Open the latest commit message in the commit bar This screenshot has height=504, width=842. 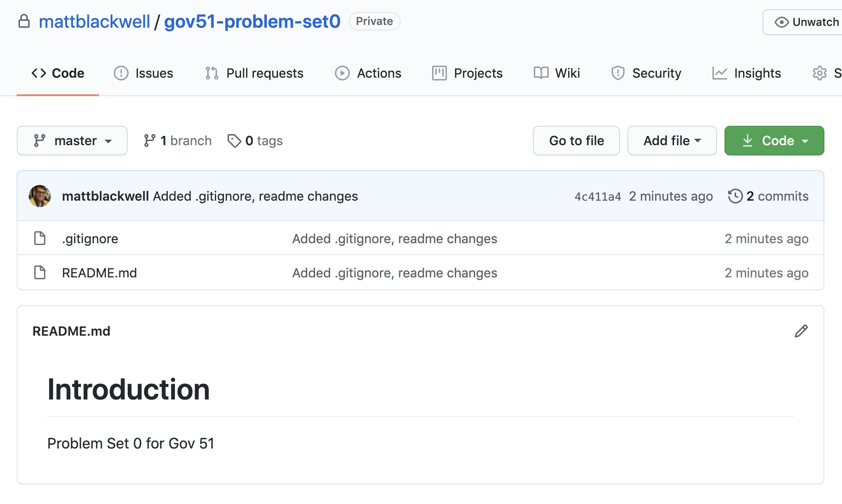coord(255,196)
